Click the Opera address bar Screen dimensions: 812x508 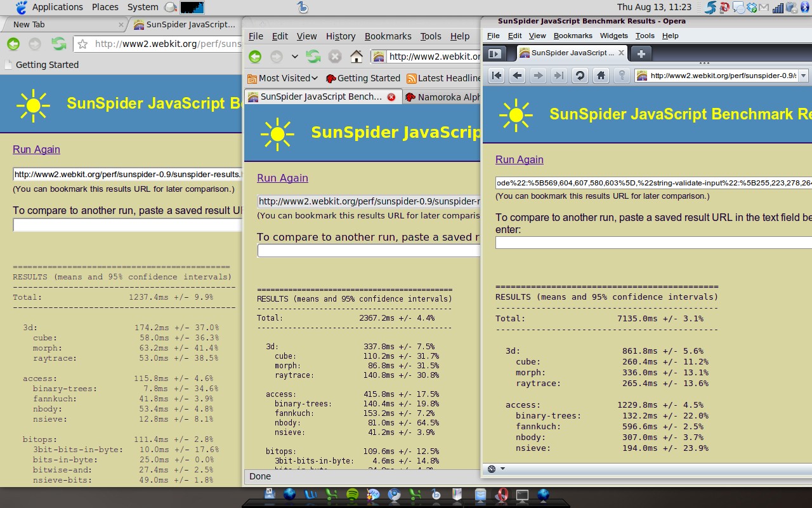pos(722,76)
